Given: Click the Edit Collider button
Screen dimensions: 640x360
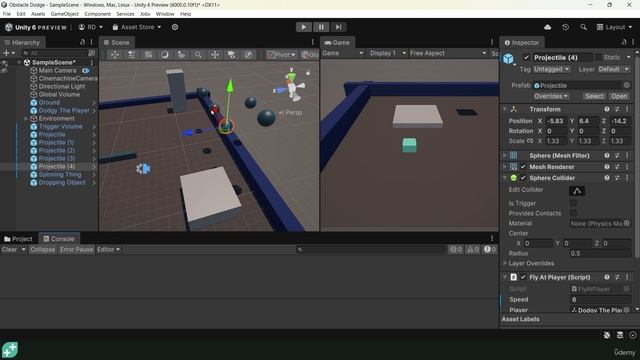Looking at the screenshot, I should click(x=577, y=191).
